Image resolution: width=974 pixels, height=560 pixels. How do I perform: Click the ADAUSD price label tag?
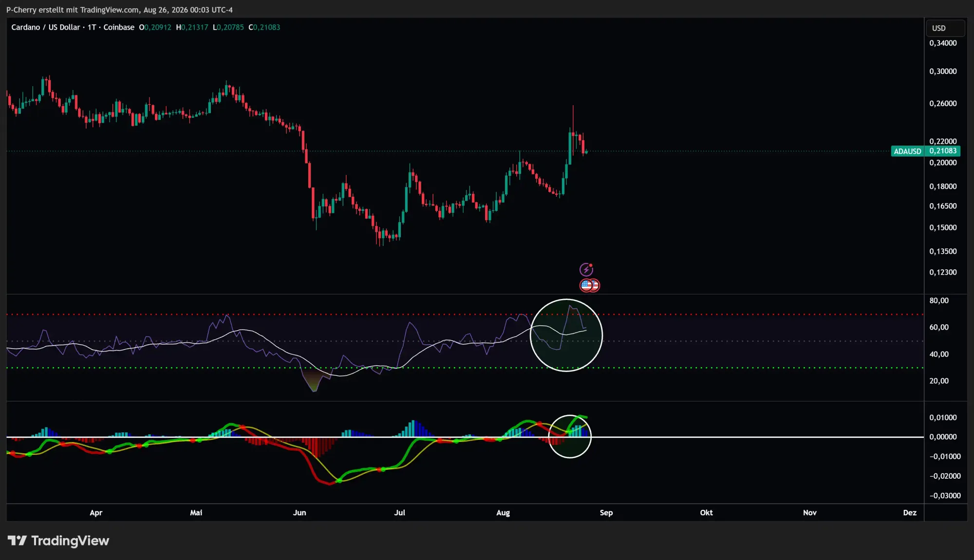point(907,151)
